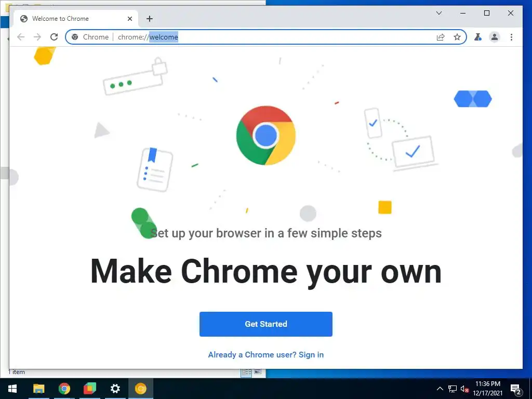Minimize the Chrome window

pyautogui.click(x=463, y=13)
